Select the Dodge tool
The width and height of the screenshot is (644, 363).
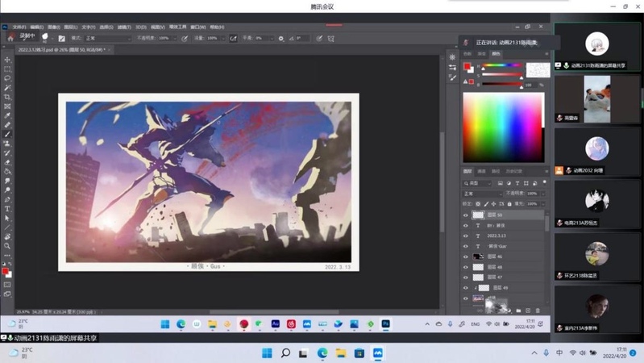pyautogui.click(x=7, y=190)
